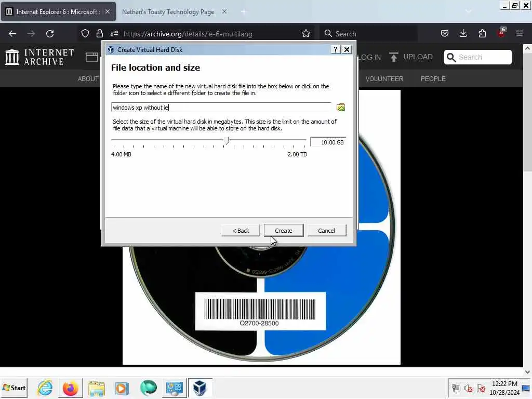
Task: Open File Explorer from the taskbar
Action: [x=97, y=388]
